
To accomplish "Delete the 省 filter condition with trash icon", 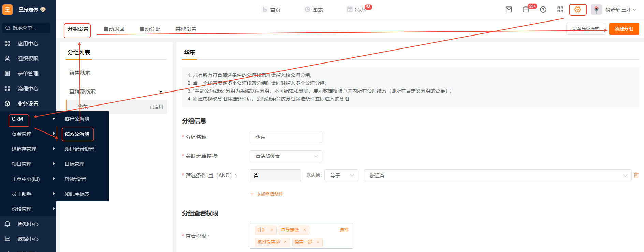I will [x=636, y=175].
